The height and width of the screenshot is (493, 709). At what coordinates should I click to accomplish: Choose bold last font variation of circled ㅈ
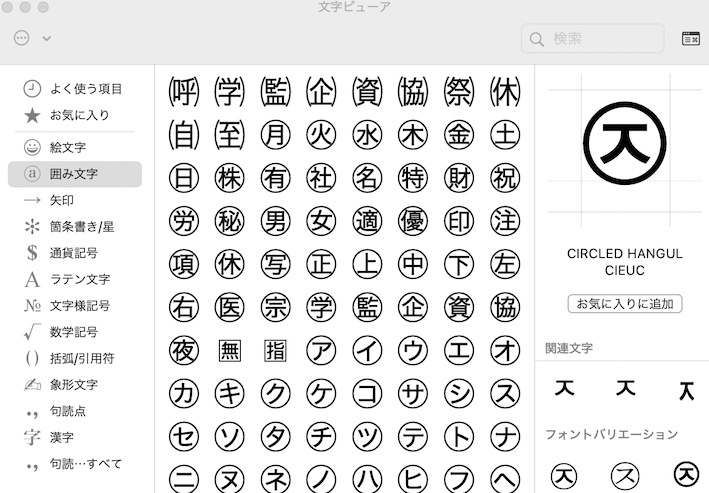(686, 474)
